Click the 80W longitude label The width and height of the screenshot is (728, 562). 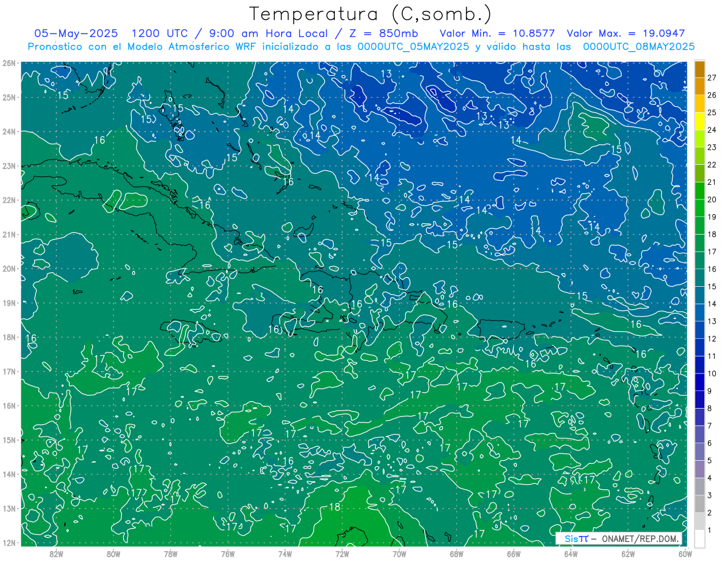click(x=113, y=553)
